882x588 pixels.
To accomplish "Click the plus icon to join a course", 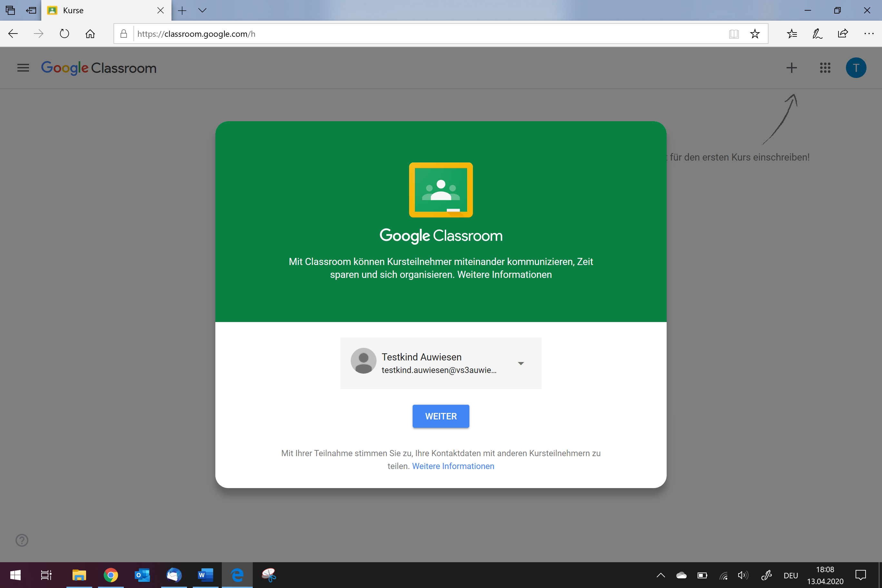I will click(791, 68).
